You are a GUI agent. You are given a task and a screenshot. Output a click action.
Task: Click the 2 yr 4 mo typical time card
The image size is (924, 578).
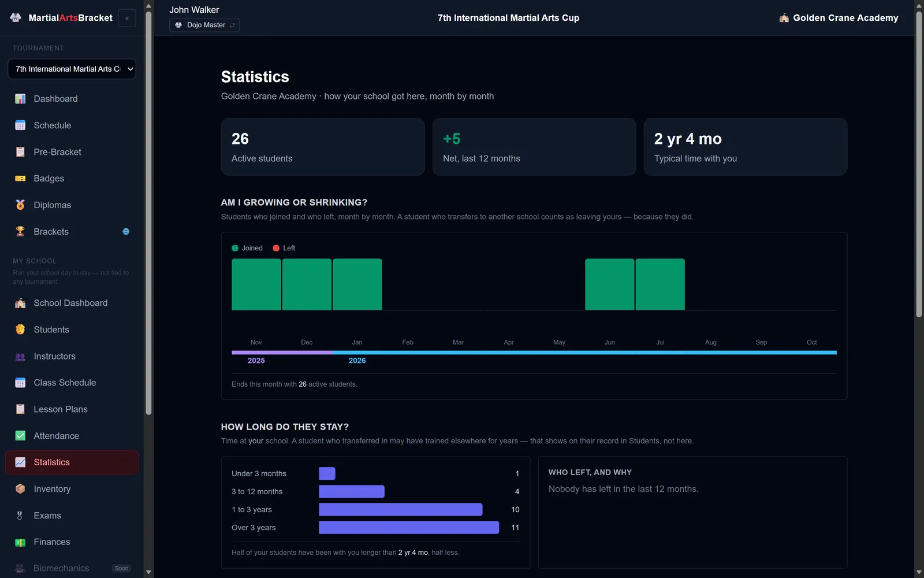click(x=746, y=147)
